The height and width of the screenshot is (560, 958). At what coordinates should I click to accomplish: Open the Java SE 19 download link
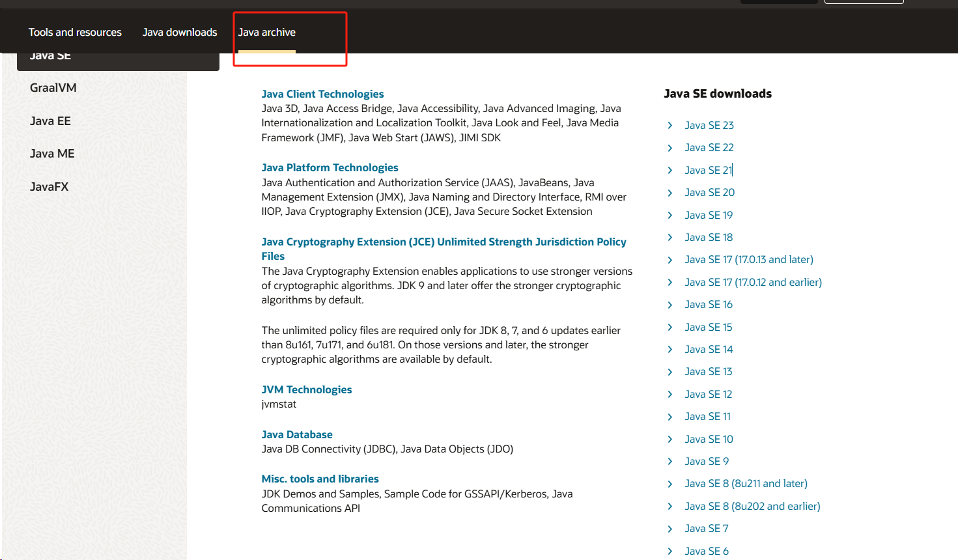[709, 215]
